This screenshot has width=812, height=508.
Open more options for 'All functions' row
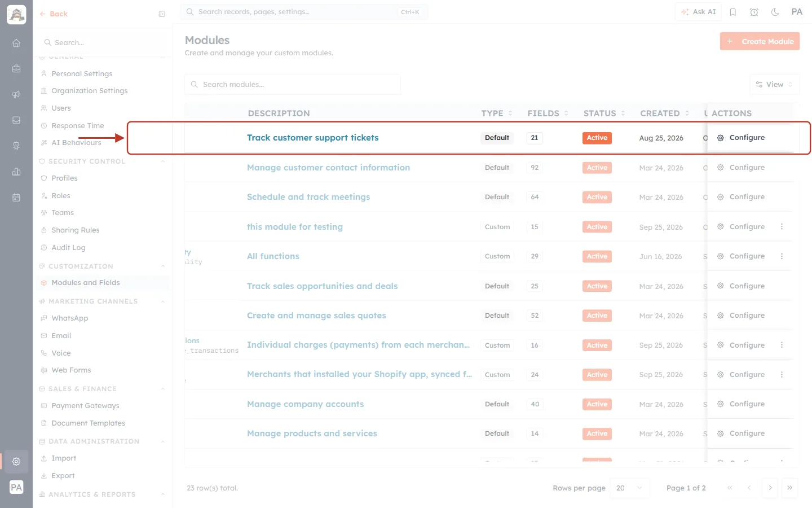[x=782, y=256]
